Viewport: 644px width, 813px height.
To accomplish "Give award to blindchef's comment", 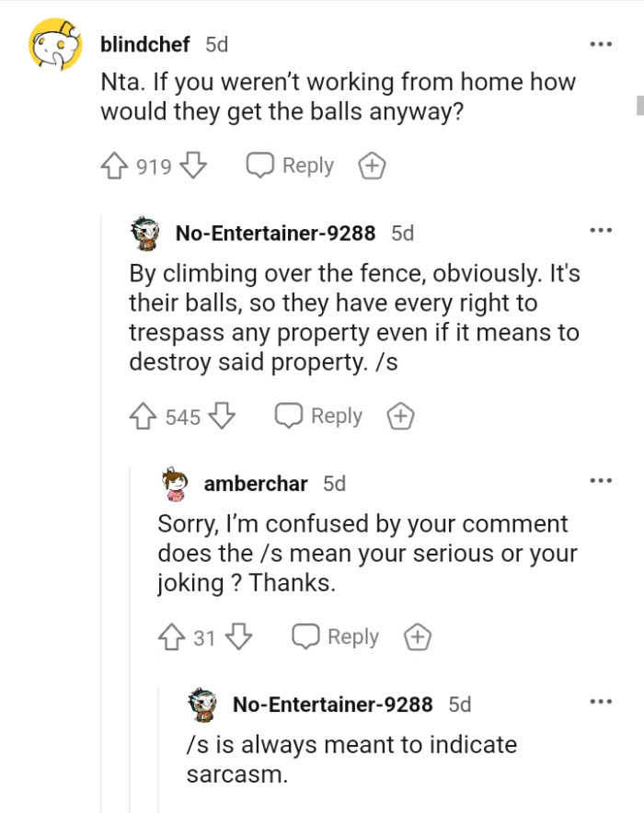I will 371,166.
